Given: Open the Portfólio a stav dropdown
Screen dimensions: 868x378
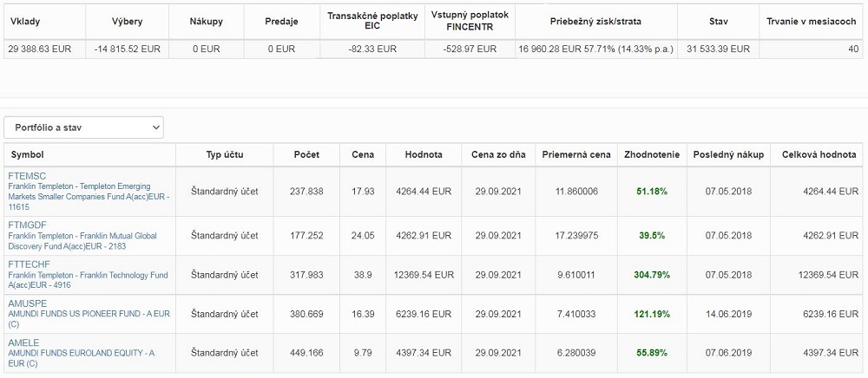Looking at the screenshot, I should point(83,127).
